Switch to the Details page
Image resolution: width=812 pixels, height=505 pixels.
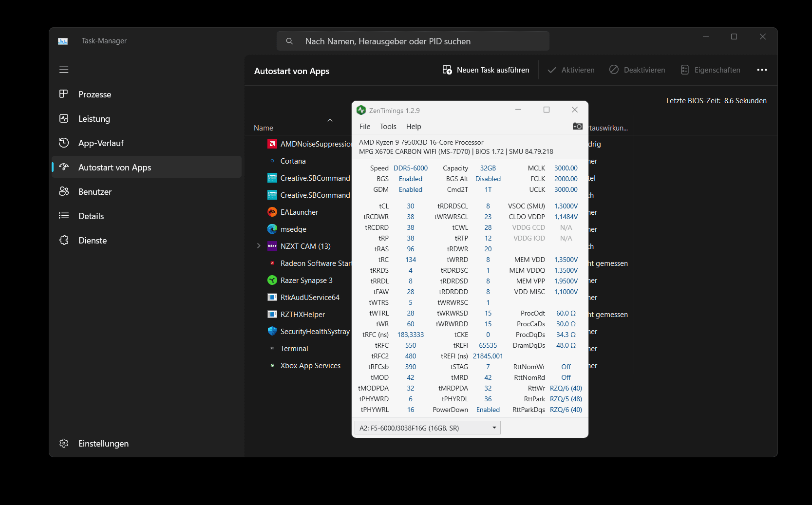147,216
